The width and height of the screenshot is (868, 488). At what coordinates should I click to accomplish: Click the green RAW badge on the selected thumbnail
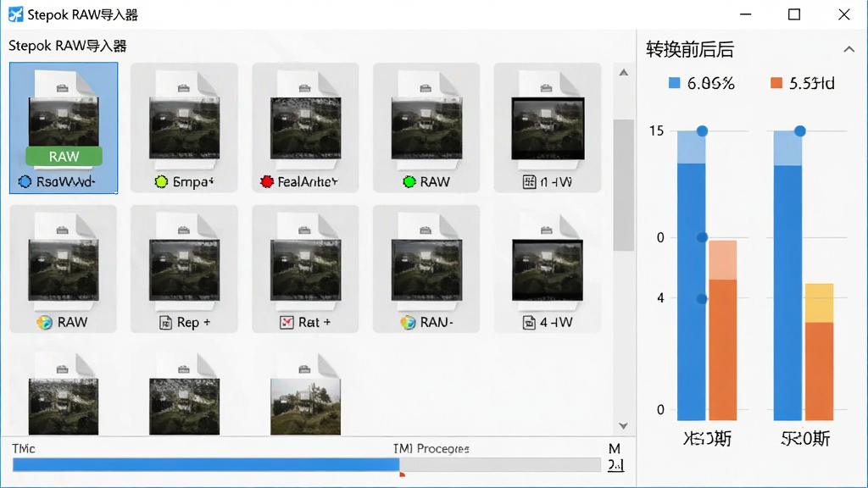[x=64, y=156]
